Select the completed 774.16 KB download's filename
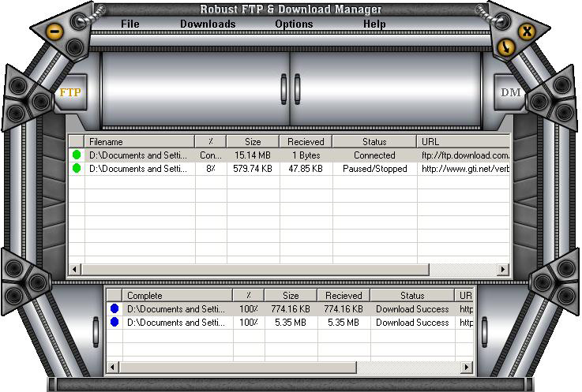The width and height of the screenshot is (582, 392). tap(176, 309)
